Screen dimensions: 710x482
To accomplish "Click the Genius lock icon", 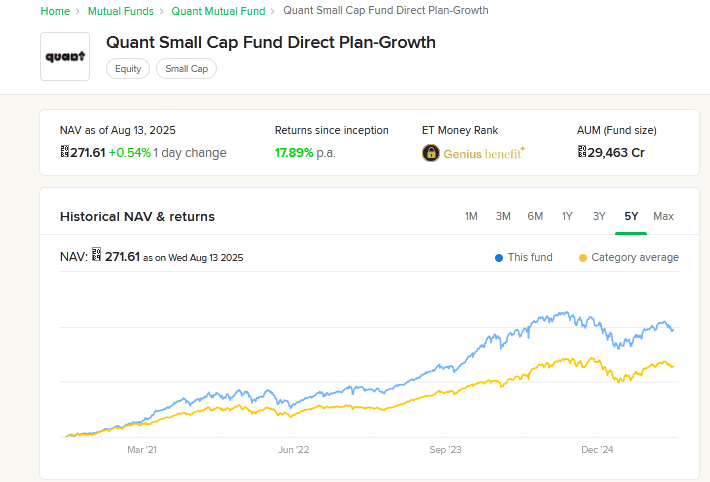I will pyautogui.click(x=431, y=153).
